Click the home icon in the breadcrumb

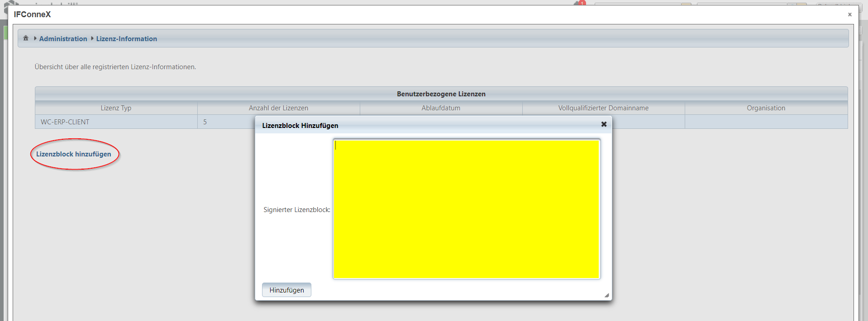26,38
